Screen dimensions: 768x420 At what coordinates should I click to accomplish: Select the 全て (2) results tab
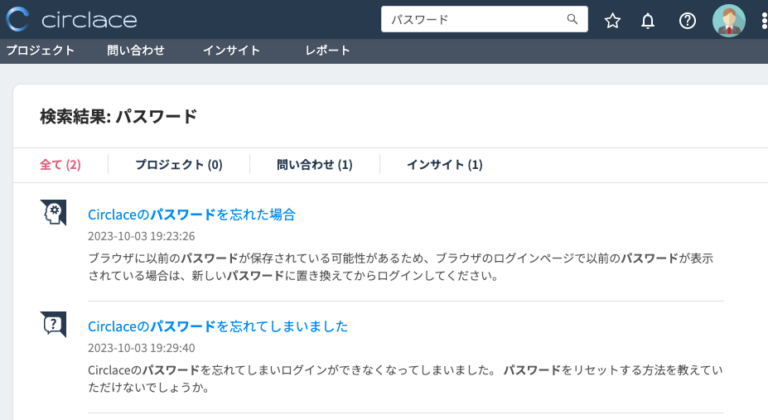(60, 164)
